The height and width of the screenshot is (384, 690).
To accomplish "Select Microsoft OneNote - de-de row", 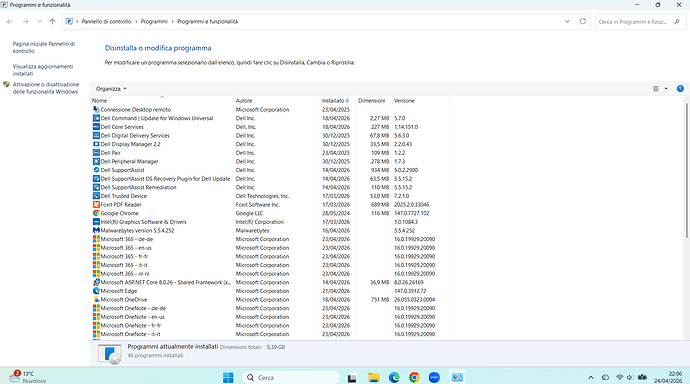I will pyautogui.click(x=270, y=308).
